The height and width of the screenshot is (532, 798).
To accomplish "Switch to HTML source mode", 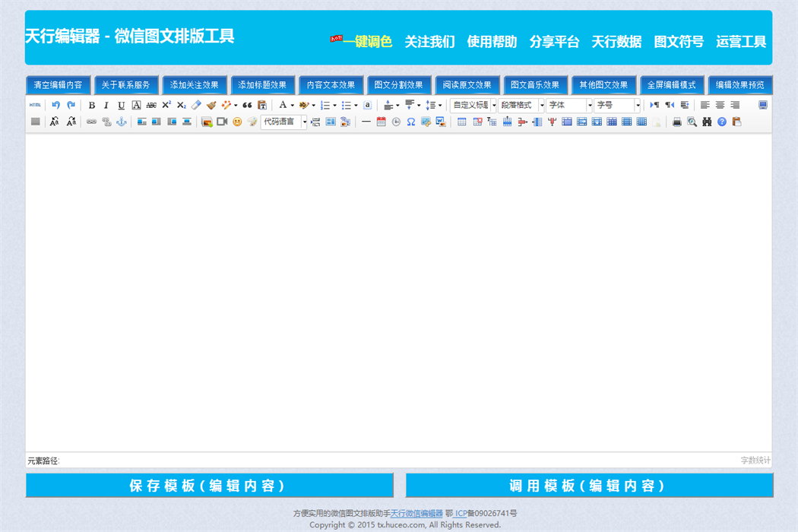I will point(35,106).
